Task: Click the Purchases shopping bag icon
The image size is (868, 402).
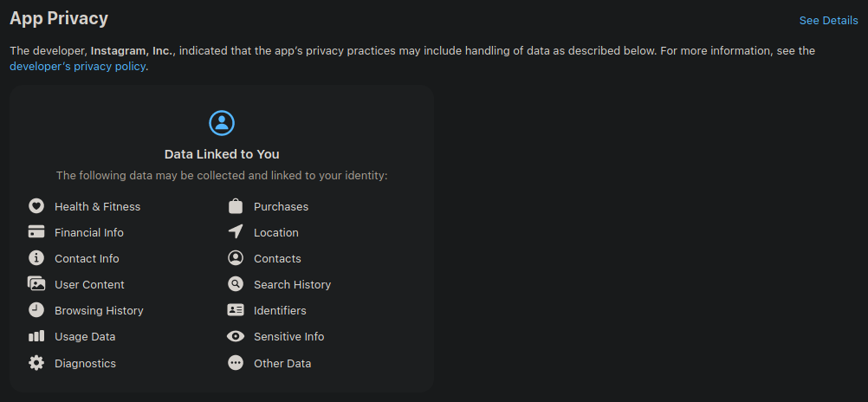Action: pos(235,206)
